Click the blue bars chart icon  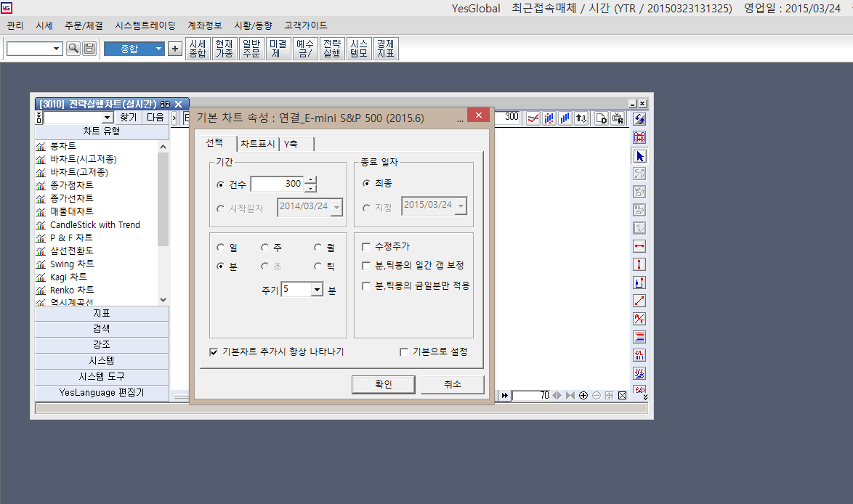point(565,118)
